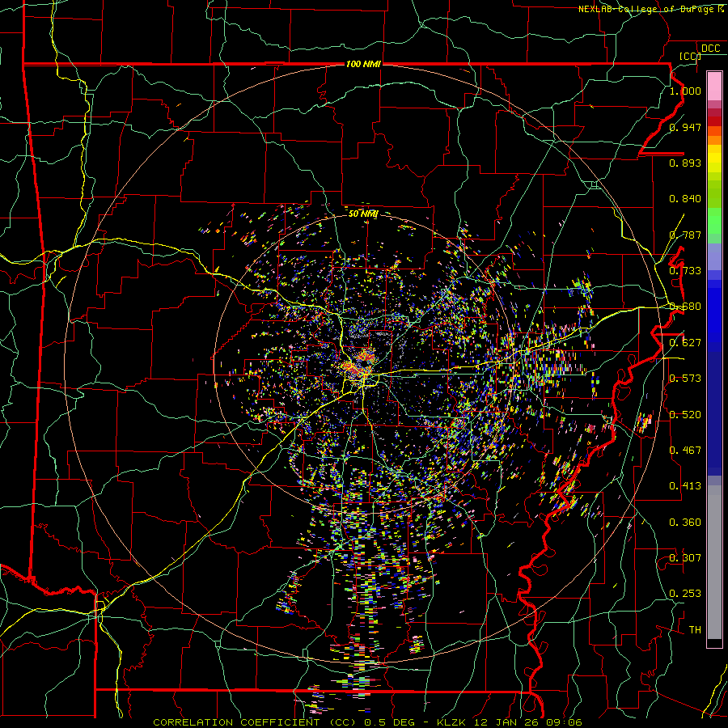The image size is (728, 728).
Task: Click the "50 NMI" range ring label
Action: point(363,214)
